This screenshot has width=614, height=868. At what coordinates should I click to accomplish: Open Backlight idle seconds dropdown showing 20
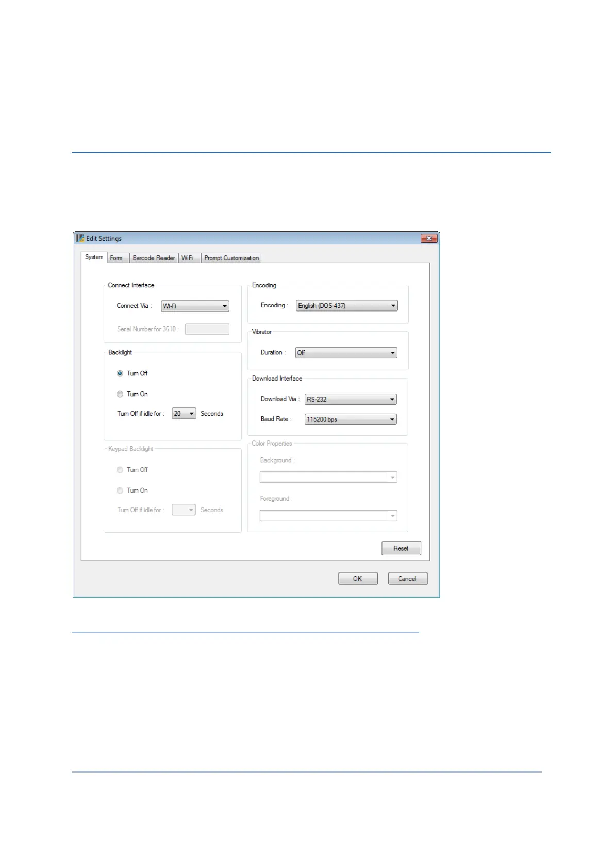pos(184,414)
